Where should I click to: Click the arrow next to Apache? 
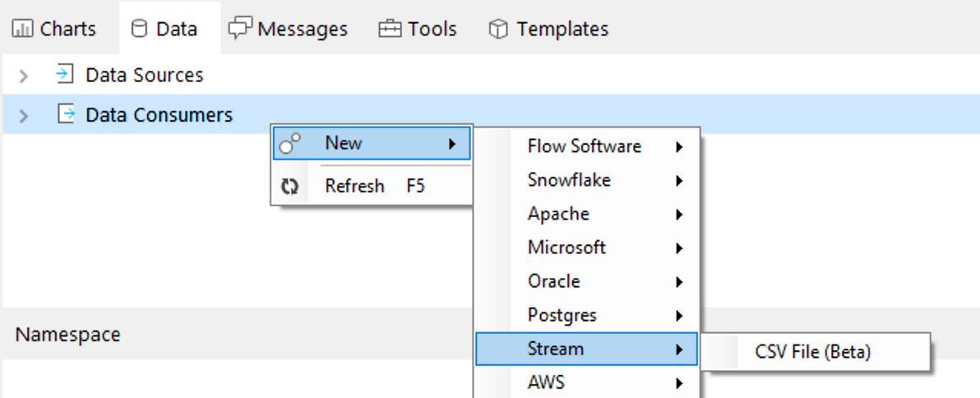tap(679, 215)
